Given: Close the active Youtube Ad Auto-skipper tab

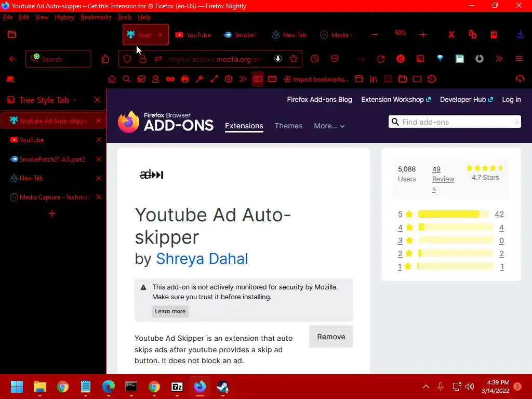Looking at the screenshot, I should [160, 35].
